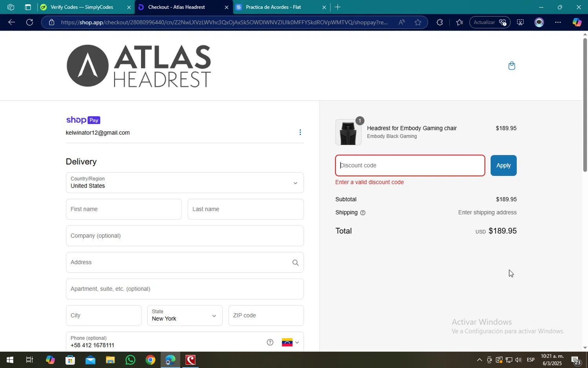Click the Actualizar update button
The width and height of the screenshot is (588, 368).
click(x=490, y=22)
